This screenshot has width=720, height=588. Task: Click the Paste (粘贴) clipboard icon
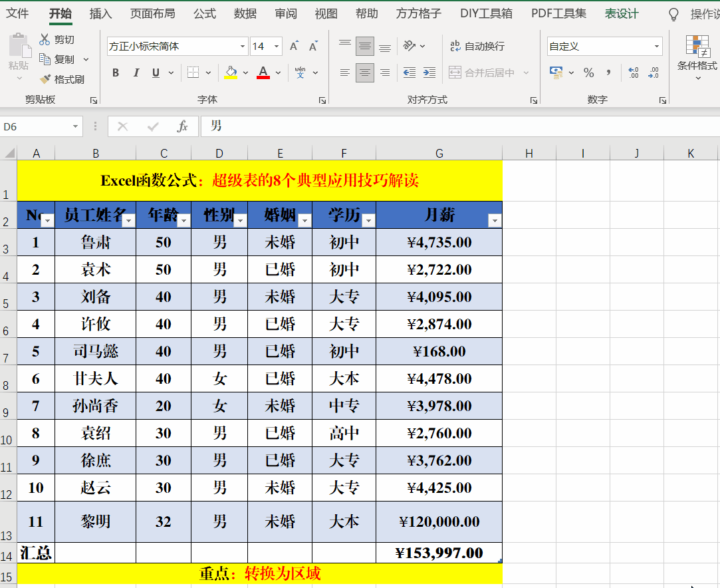[19, 45]
